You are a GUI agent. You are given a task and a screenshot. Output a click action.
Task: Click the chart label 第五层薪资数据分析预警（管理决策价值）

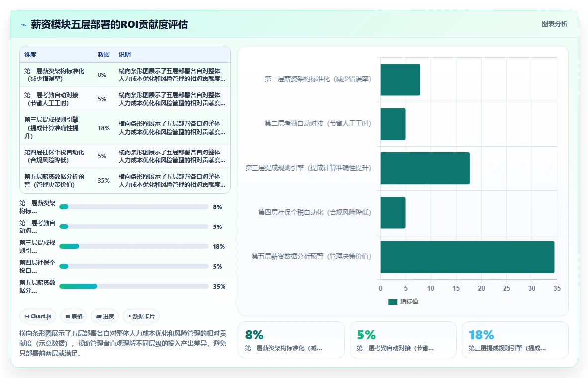coord(311,257)
